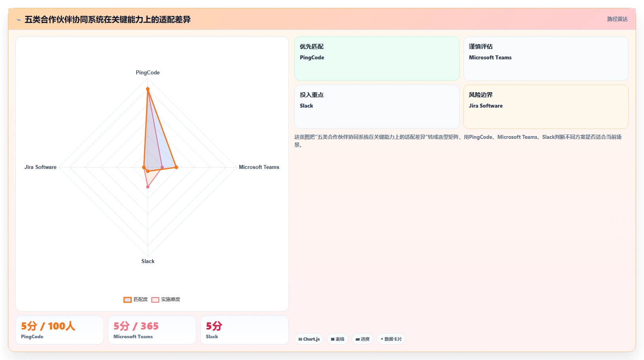The width and height of the screenshot is (644, 360).
Task: Click the small icon before the page title
Action: pyautogui.click(x=19, y=20)
